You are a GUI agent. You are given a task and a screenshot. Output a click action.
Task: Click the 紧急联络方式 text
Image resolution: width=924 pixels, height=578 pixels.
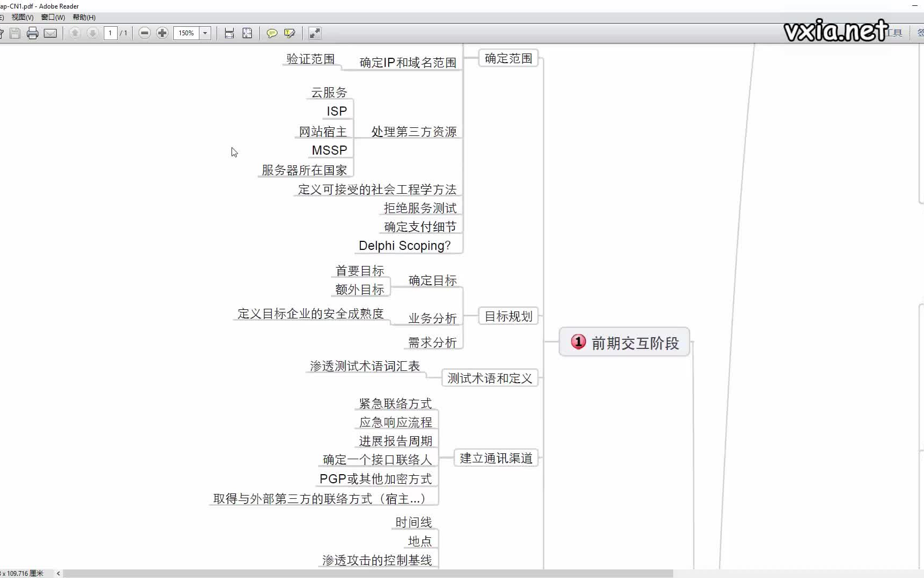396,404
